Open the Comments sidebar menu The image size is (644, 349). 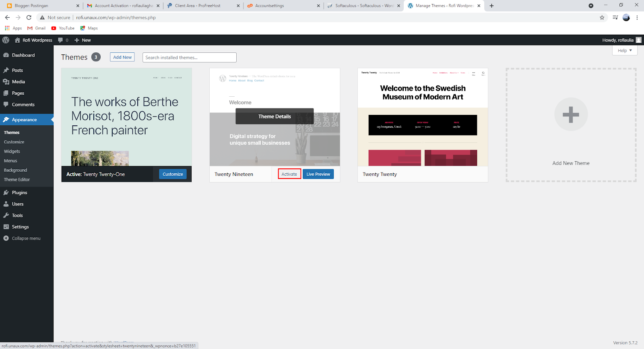tap(27, 104)
